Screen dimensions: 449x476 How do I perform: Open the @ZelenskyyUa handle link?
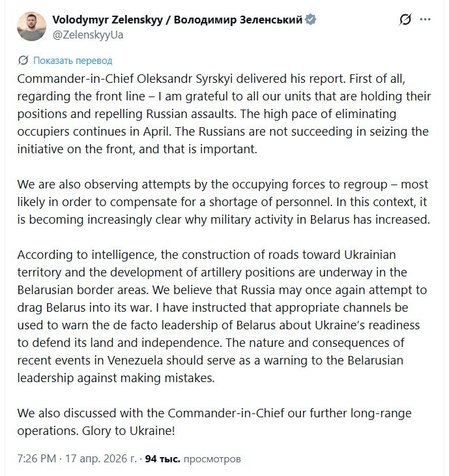87,35
